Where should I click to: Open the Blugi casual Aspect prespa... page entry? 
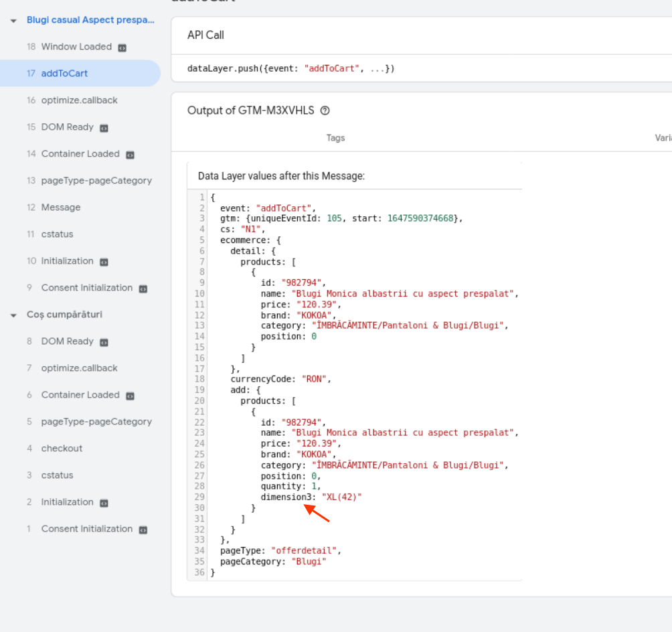click(90, 19)
